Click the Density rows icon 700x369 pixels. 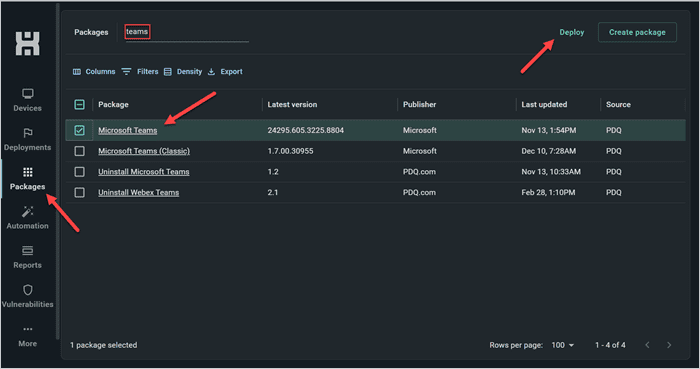pyautogui.click(x=168, y=72)
